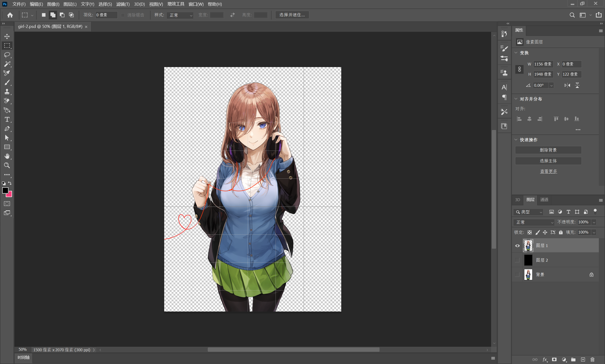Click 图层1 thumbnail in layers panel
Viewport: 605px width, 364px height.
tap(528, 245)
